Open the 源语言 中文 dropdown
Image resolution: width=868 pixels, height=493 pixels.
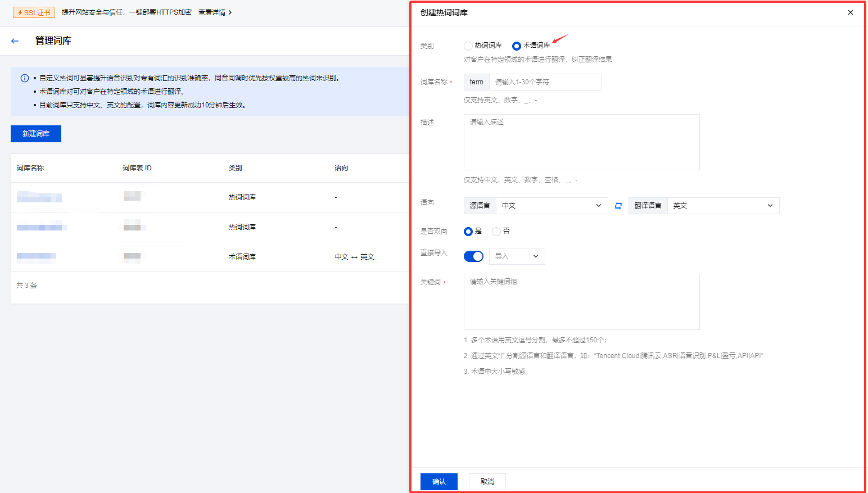click(551, 206)
